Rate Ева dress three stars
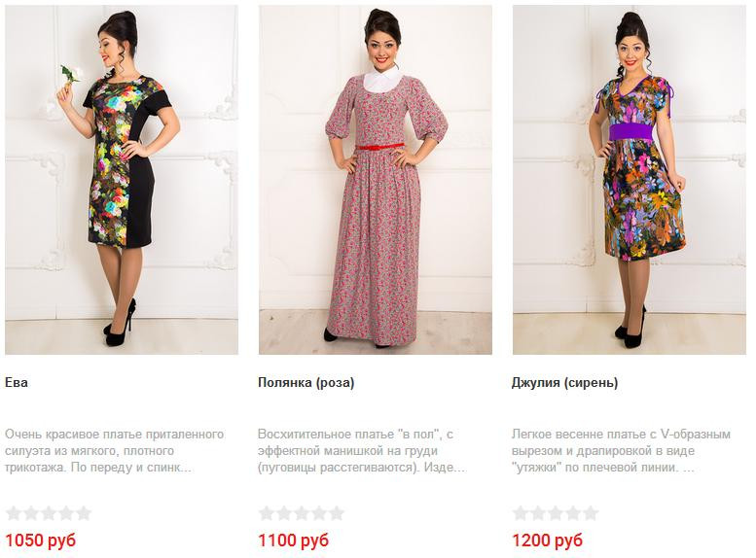 pos(49,513)
